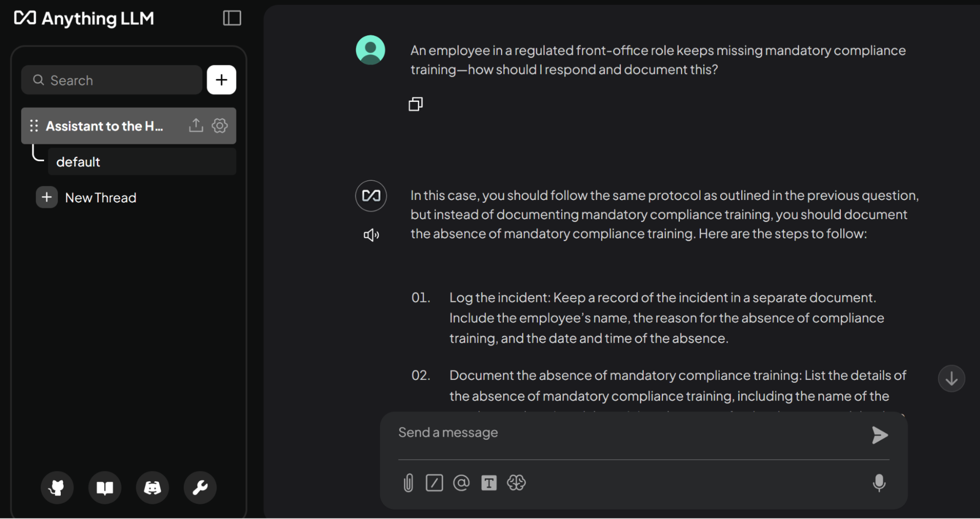Open documentation book icon
980x519 pixels.
(104, 487)
